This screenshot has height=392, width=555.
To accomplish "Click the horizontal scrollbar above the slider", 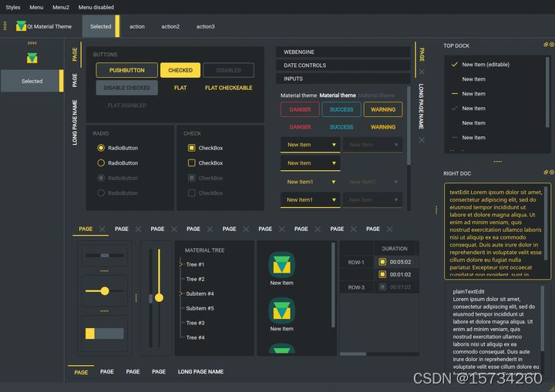I will [x=104, y=256].
